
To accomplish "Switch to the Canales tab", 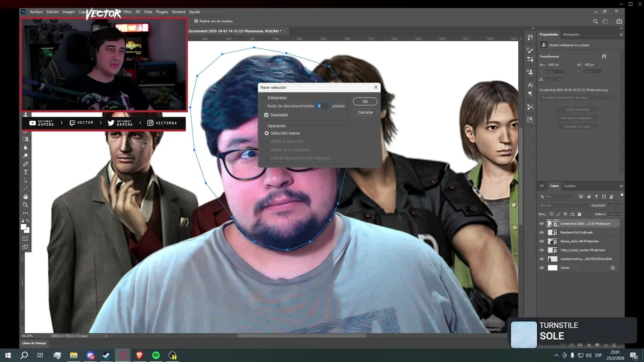I will (570, 186).
